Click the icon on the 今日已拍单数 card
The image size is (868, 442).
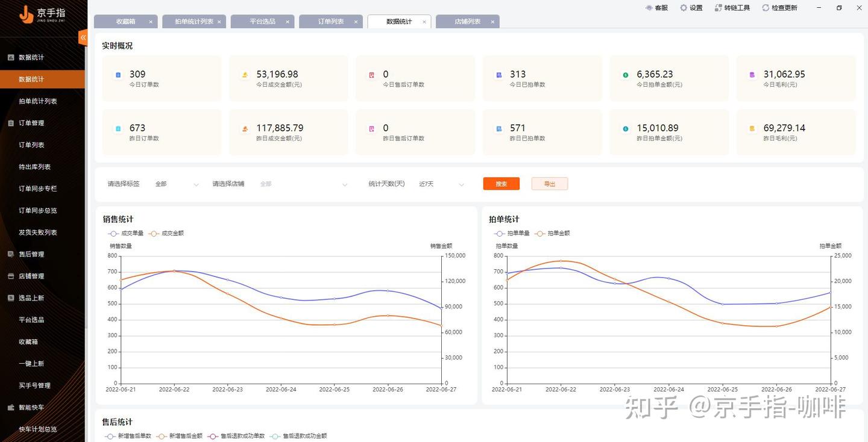[499, 75]
